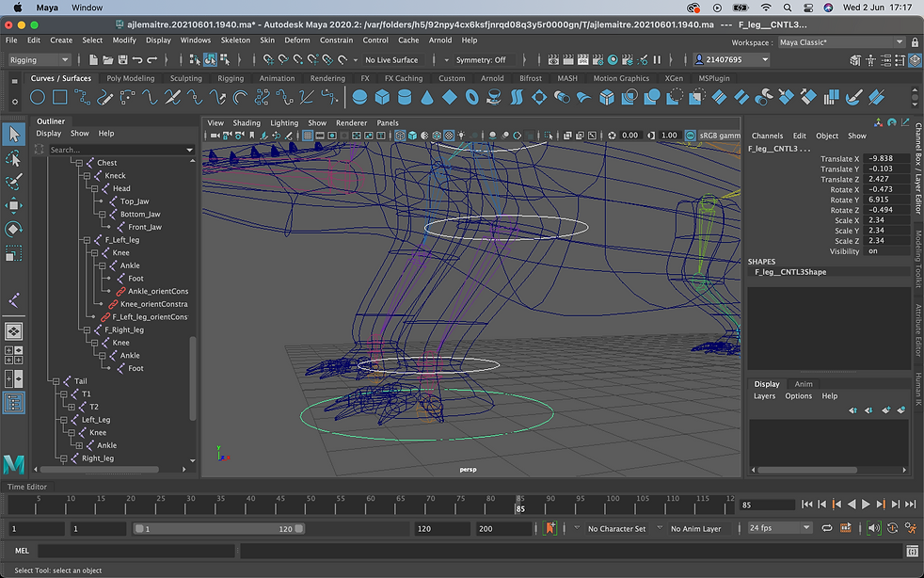Collapse the F_Left_leg joint in Outliner
924x578 pixels.
coord(87,240)
